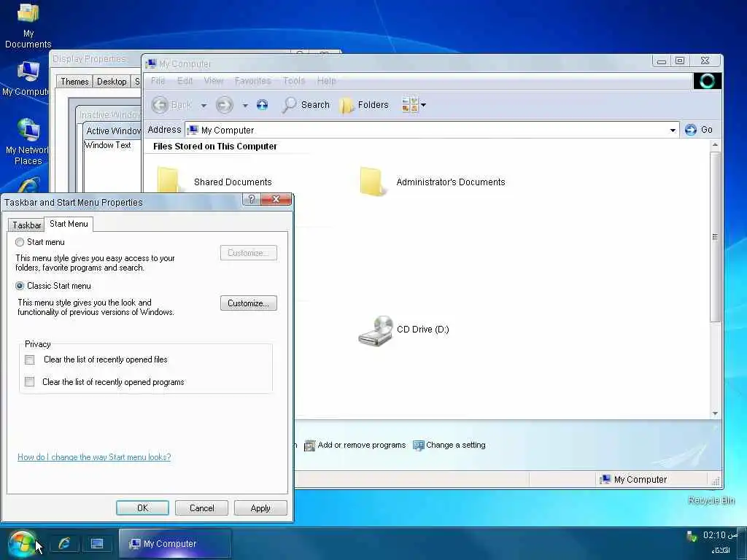The image size is (747, 560).
Task: Click the Go button next to address bar
Action: [x=698, y=130]
